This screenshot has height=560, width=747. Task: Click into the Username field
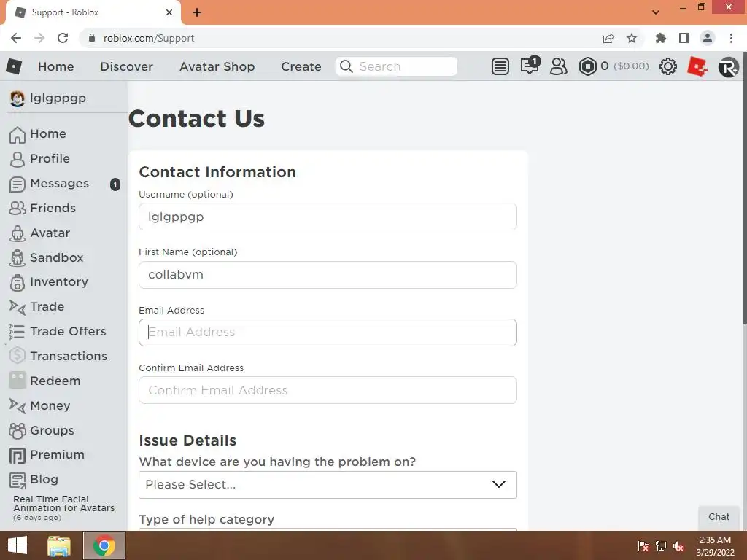tap(328, 217)
